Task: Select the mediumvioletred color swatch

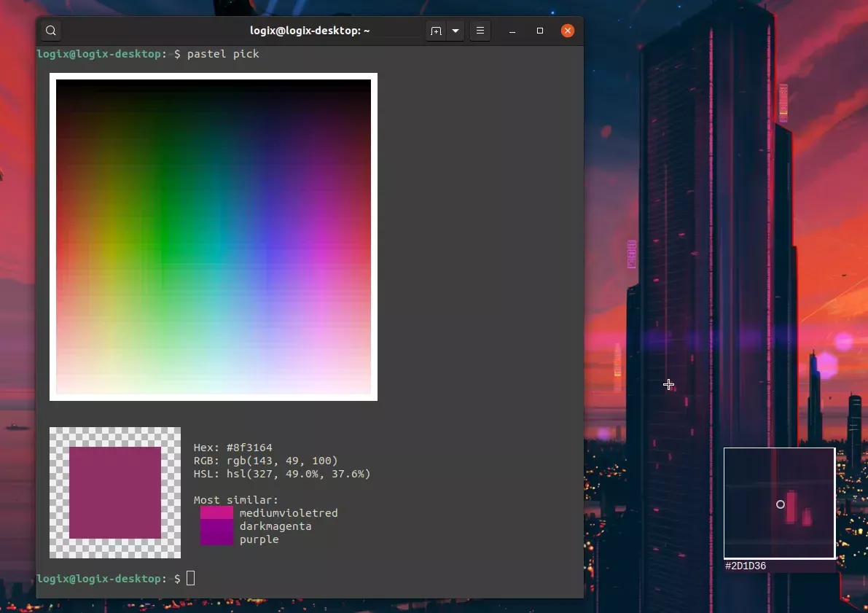Action: [x=216, y=512]
